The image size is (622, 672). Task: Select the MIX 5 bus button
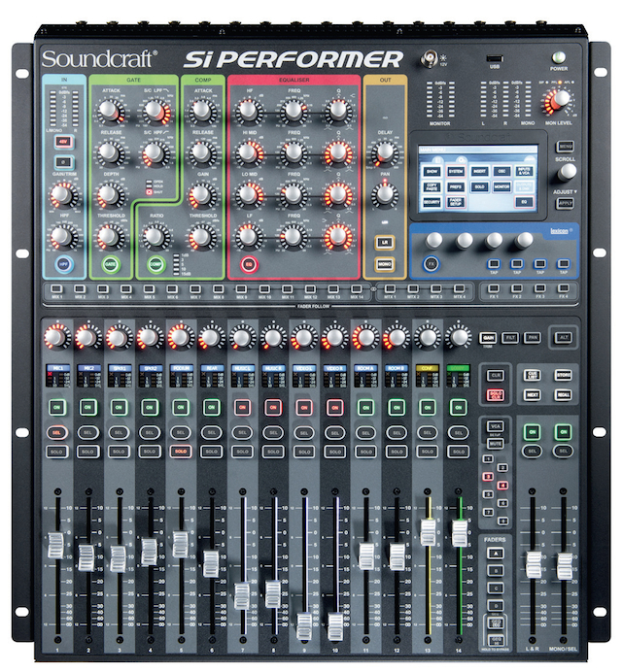[x=149, y=288]
